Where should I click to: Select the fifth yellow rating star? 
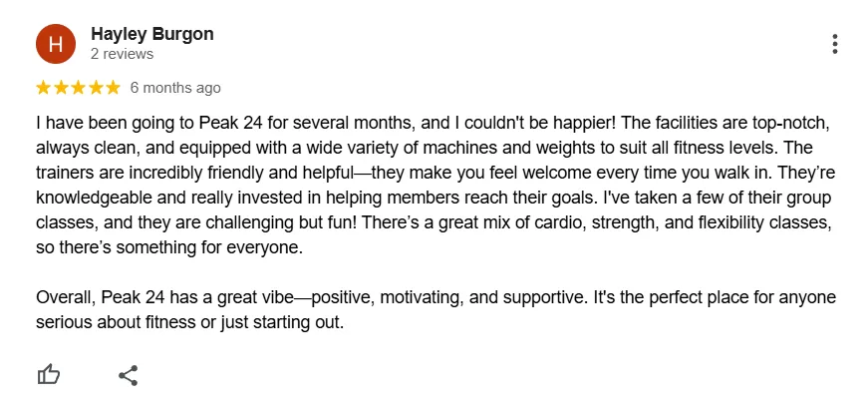(x=113, y=88)
